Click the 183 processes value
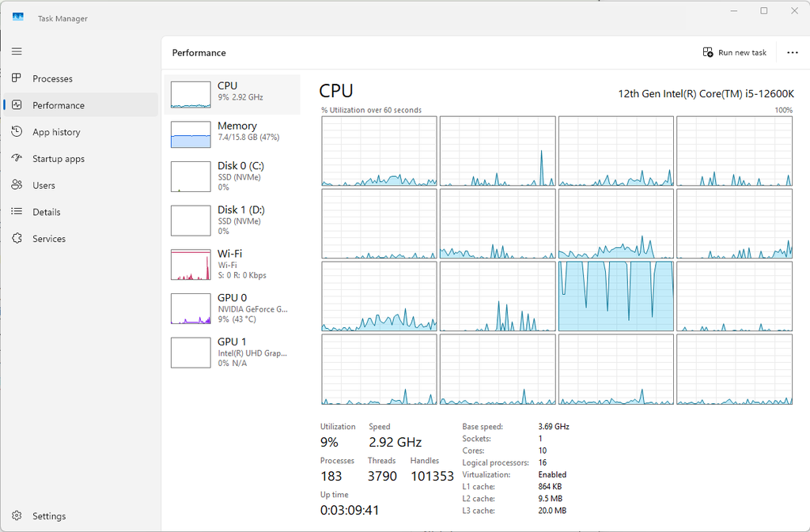810x532 pixels. 331,476
